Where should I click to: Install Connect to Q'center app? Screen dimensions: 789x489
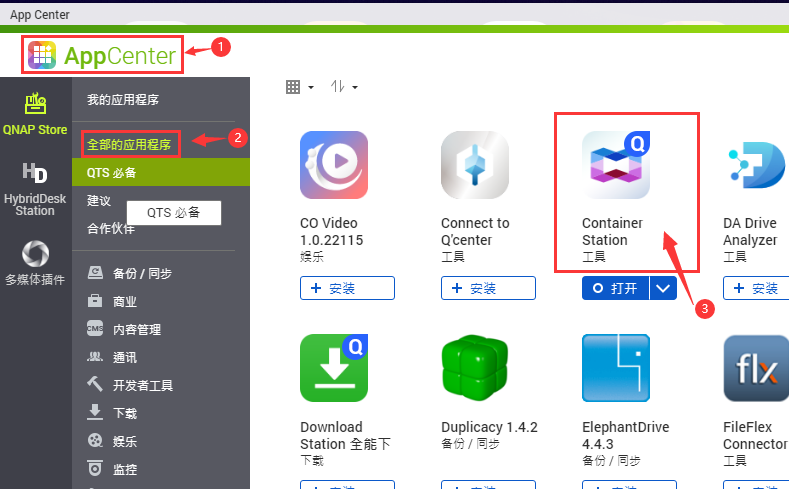coord(488,288)
